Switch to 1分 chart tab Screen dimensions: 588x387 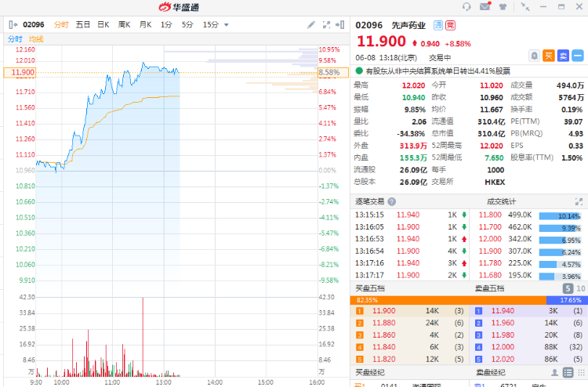pos(166,25)
